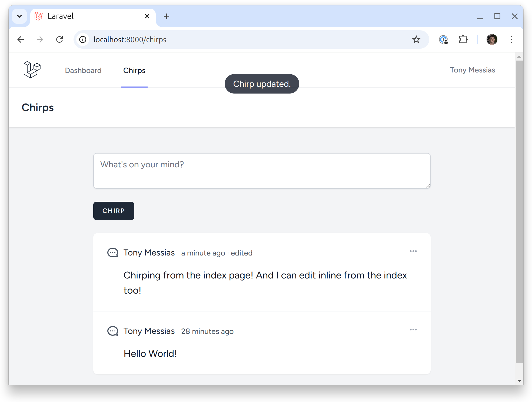532x402 pixels.
Task: Click the browser three-dot menu
Action: [x=511, y=40]
